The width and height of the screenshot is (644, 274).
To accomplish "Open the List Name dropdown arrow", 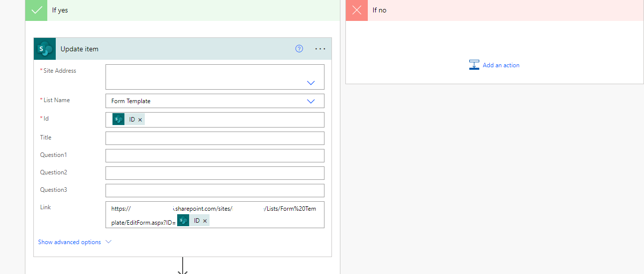I will pos(311,101).
